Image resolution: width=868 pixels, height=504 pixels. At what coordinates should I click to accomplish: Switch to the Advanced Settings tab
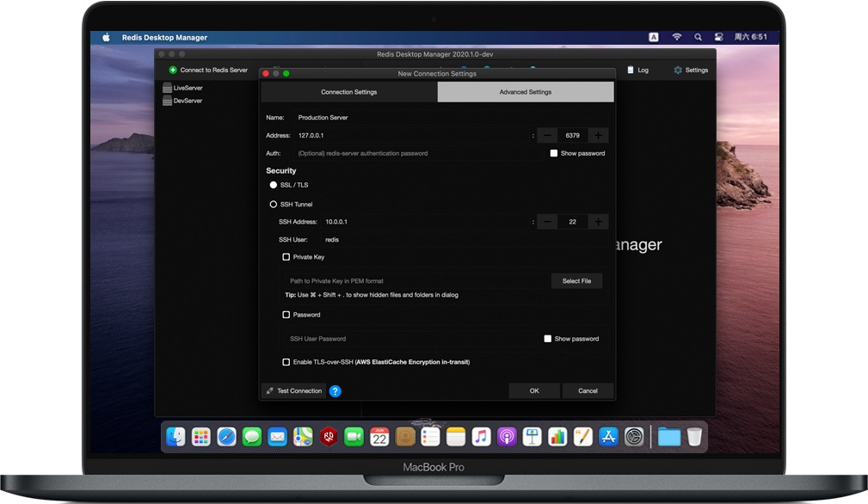525,91
